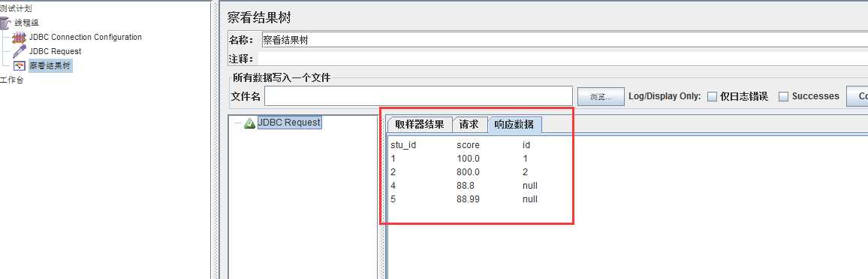Open the 取样器结果 tab

(419, 125)
